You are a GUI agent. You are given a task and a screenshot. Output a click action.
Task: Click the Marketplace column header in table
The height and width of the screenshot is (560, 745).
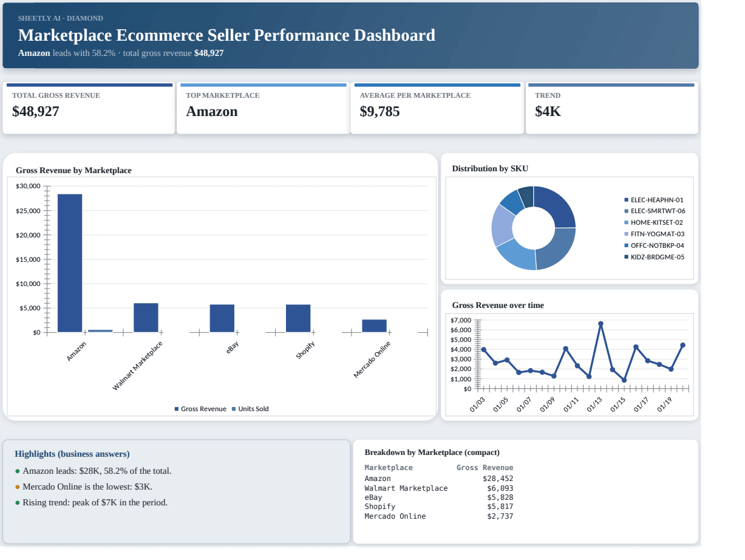tap(389, 468)
